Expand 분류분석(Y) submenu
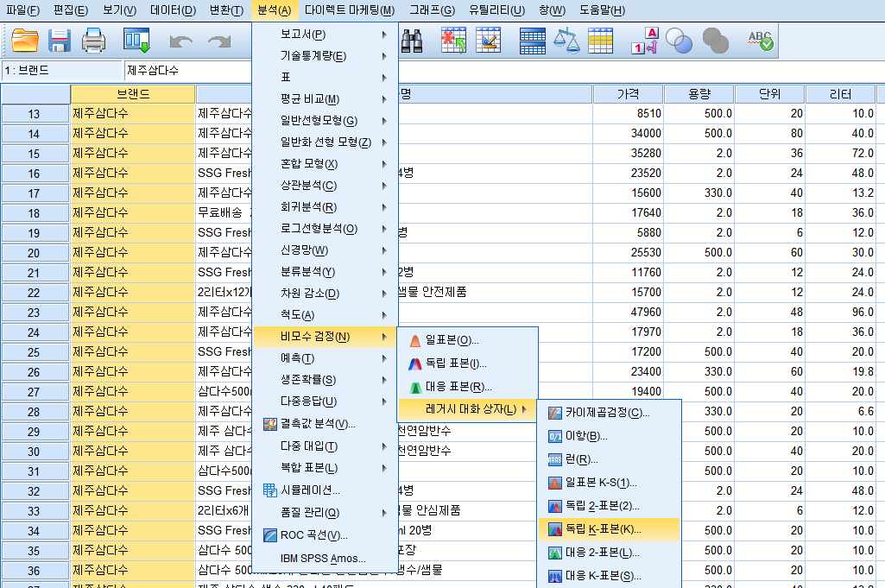This screenshot has height=588, width=885. coord(325,272)
